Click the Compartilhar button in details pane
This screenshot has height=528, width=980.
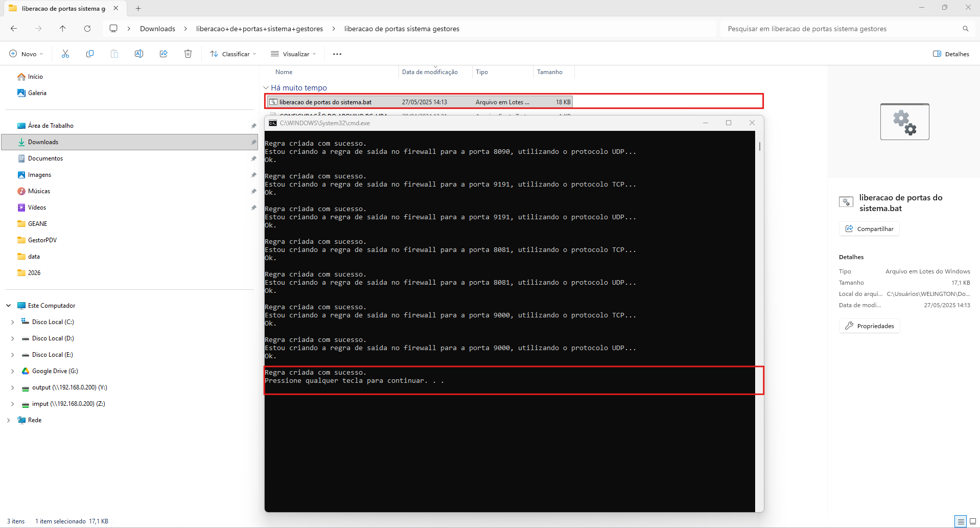pyautogui.click(x=869, y=228)
